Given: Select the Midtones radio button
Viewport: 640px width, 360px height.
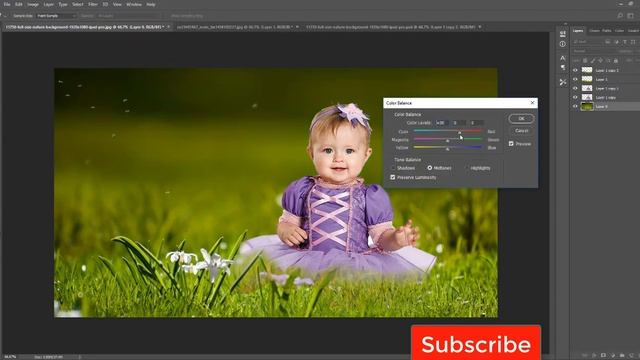Looking at the screenshot, I should pyautogui.click(x=429, y=168).
